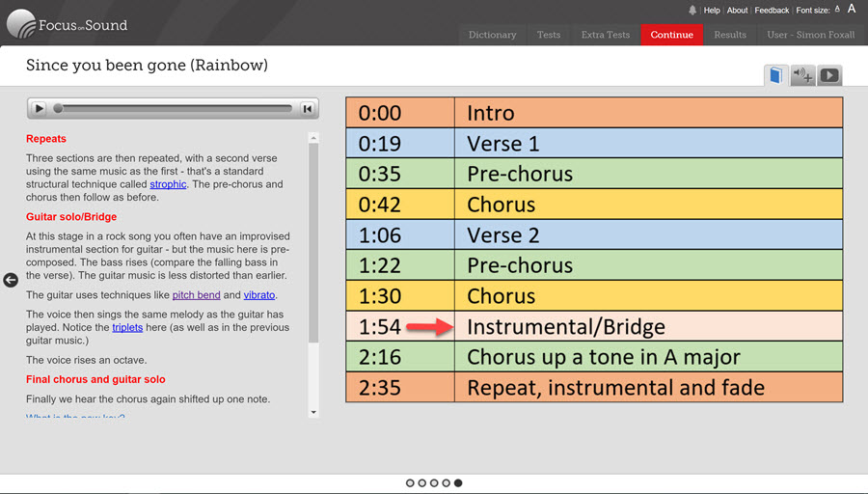Image resolution: width=868 pixels, height=494 pixels.
Task: Click the 1:30 Chorus row
Action: click(x=594, y=295)
